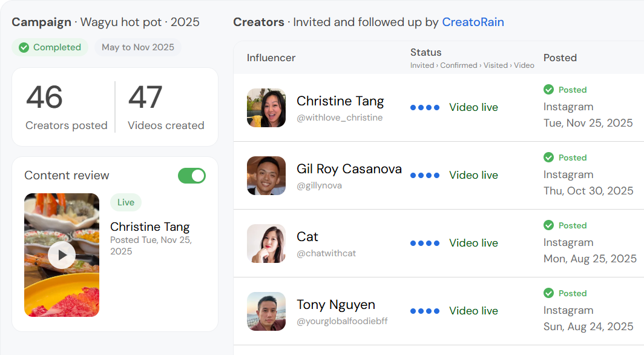The image size is (644, 355).
Task: Click Cat influencer name
Action: click(x=307, y=237)
